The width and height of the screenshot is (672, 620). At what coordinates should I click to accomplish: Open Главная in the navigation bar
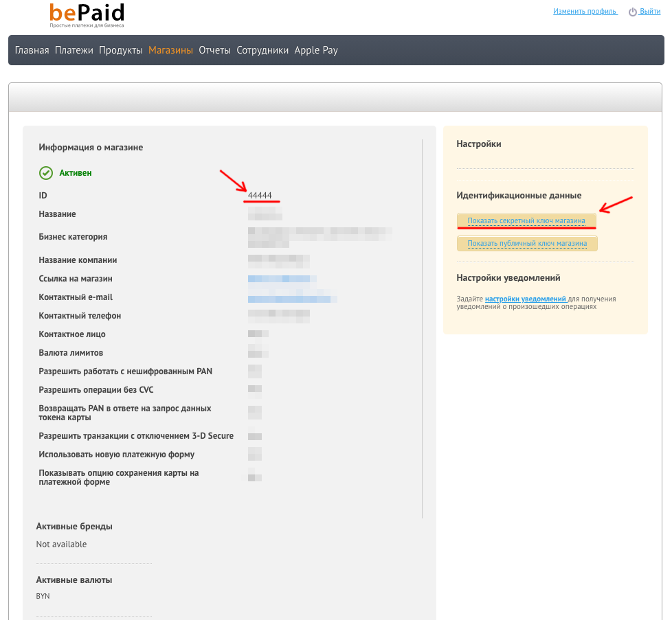(32, 50)
